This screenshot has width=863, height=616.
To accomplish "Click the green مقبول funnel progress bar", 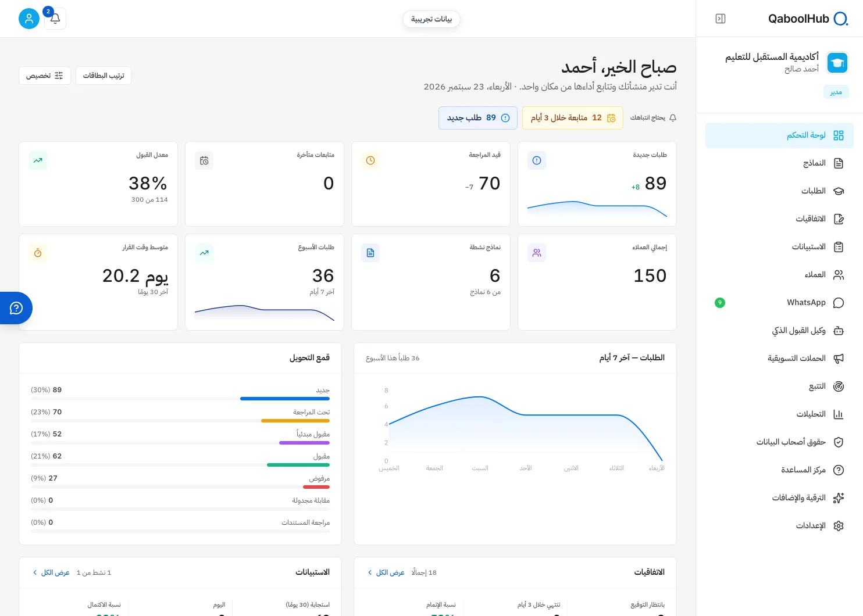I will click(x=298, y=465).
